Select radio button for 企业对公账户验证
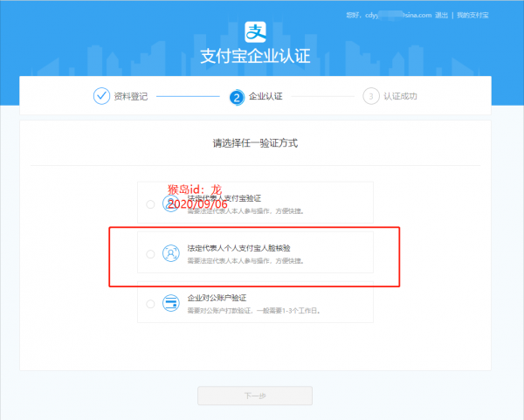Screen dimensions: 524x420 [150, 304]
